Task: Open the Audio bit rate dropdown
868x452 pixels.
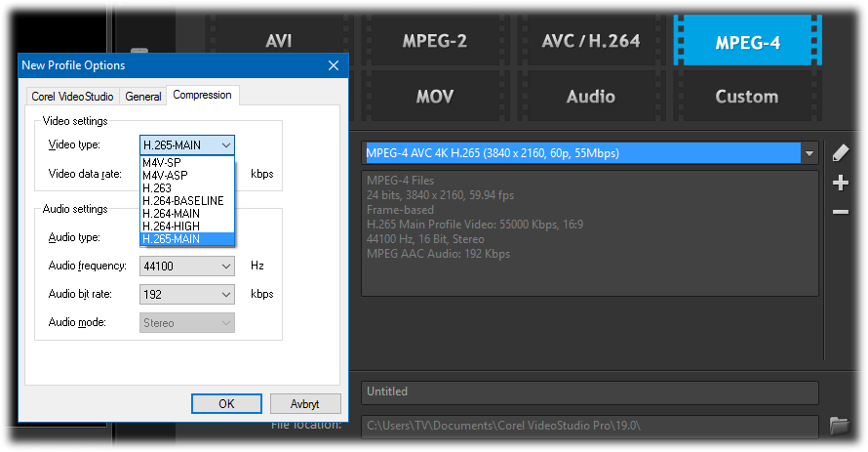Action: pyautogui.click(x=225, y=294)
